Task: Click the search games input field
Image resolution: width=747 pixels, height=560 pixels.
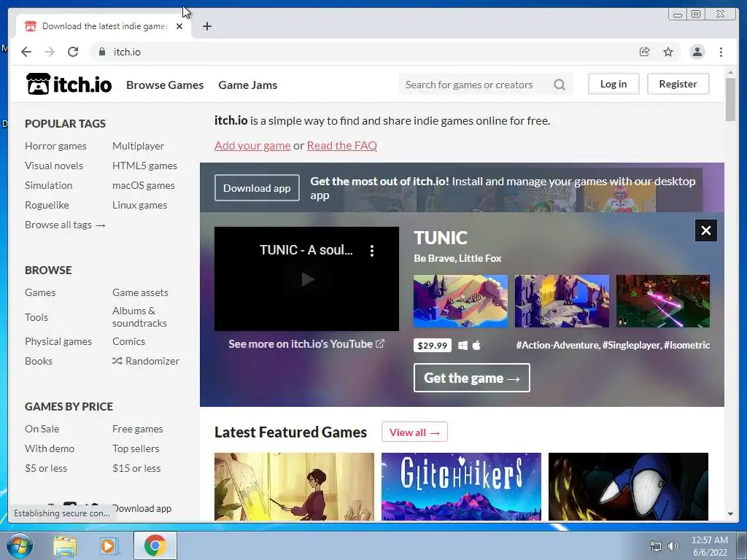Action: [476, 85]
